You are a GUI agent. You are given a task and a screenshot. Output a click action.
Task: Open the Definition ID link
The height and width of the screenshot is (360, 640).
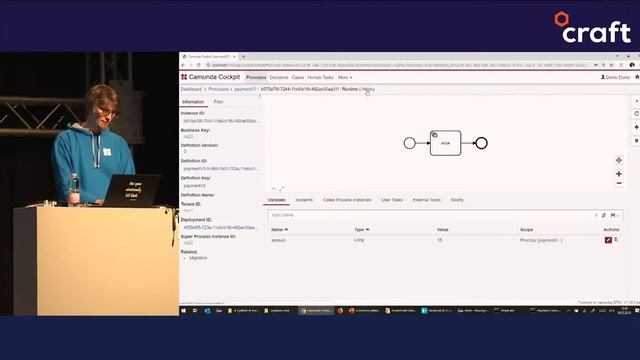220,168
